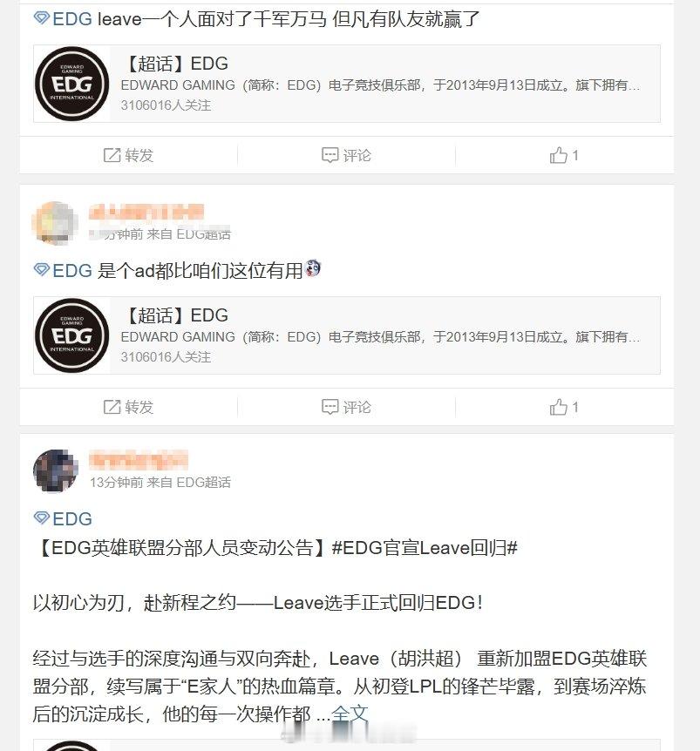Click diamond super-topic icon in third post
This screenshot has height=751, width=700.
42,518
